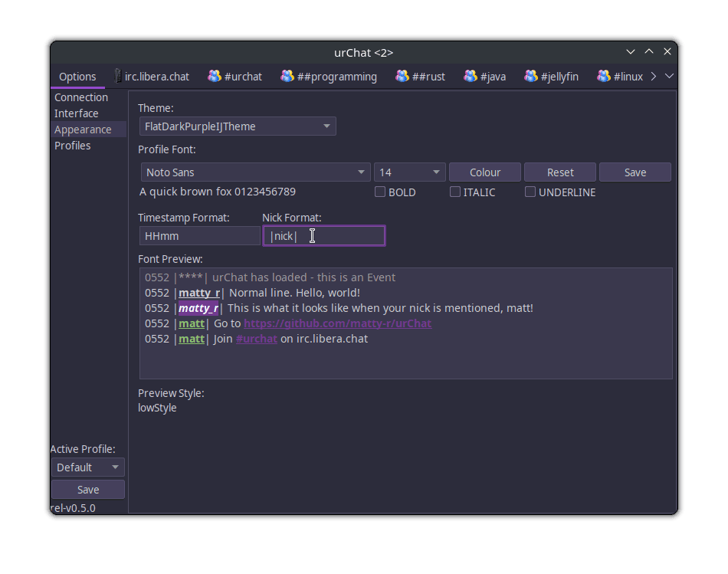This screenshot has width=728, height=574.
Task: Switch to the #urchat tab
Action: click(x=235, y=77)
